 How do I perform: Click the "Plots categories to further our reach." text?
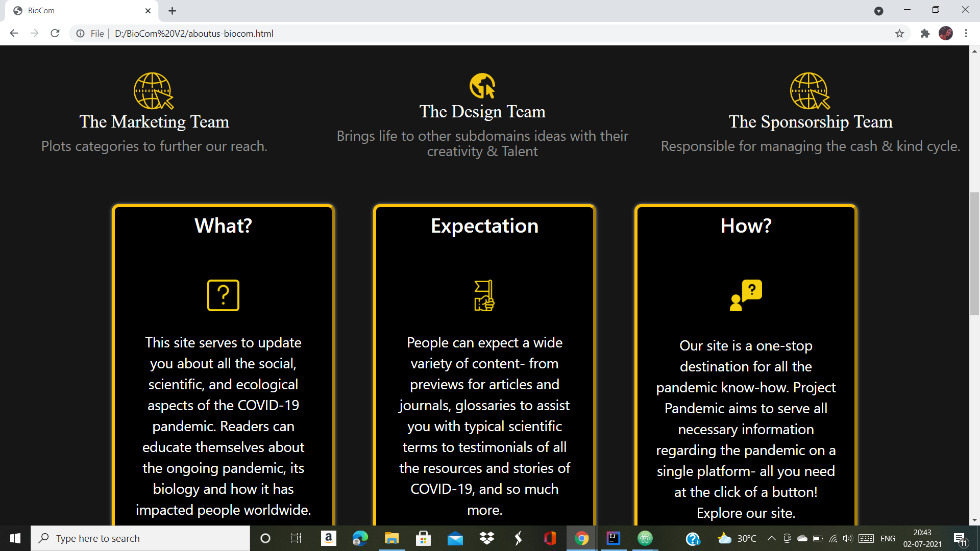(x=154, y=146)
